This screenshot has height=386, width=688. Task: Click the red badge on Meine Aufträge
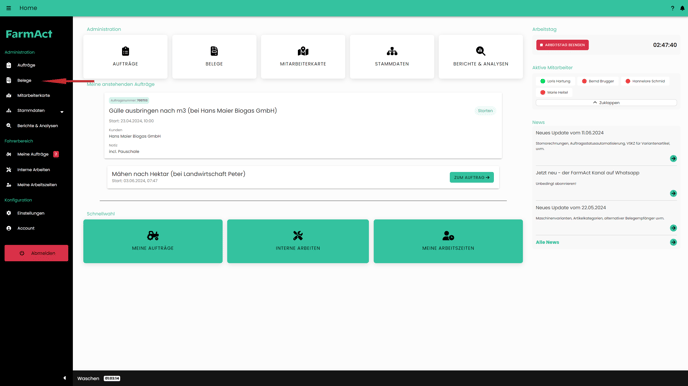click(x=56, y=154)
